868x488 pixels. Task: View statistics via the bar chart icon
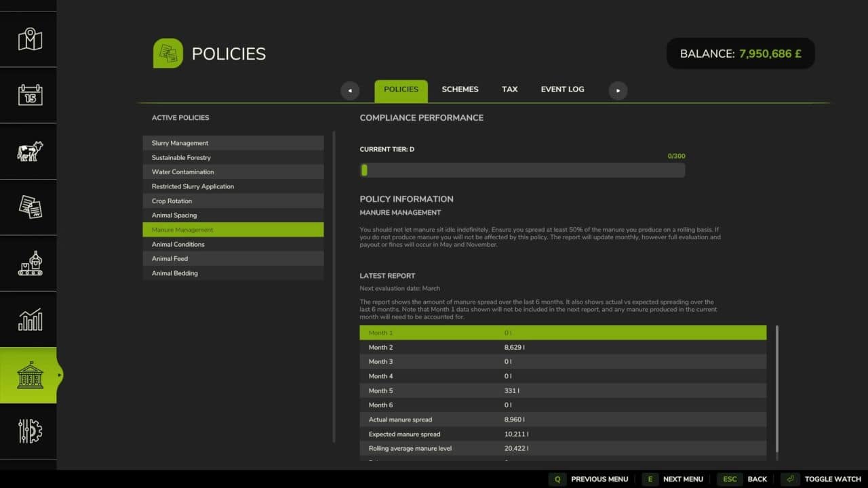28,318
